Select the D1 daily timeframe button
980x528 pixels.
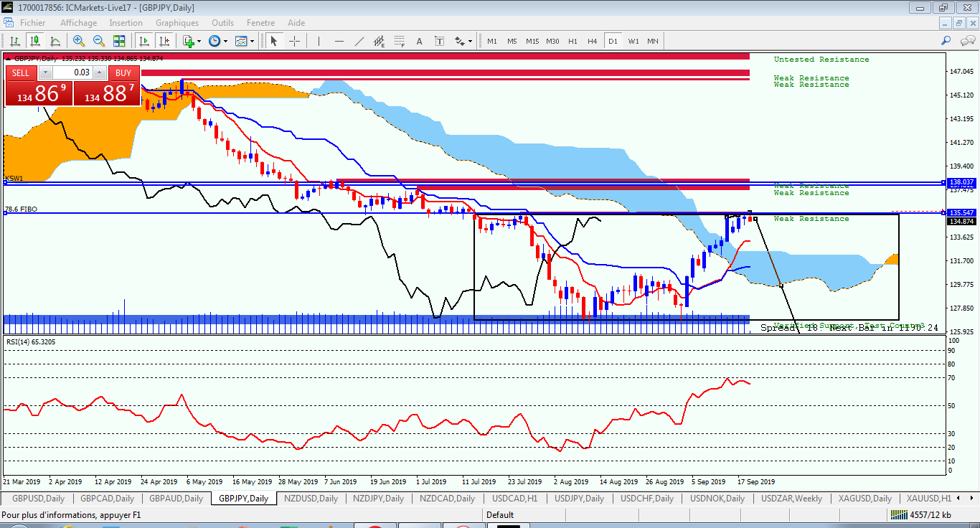point(613,41)
